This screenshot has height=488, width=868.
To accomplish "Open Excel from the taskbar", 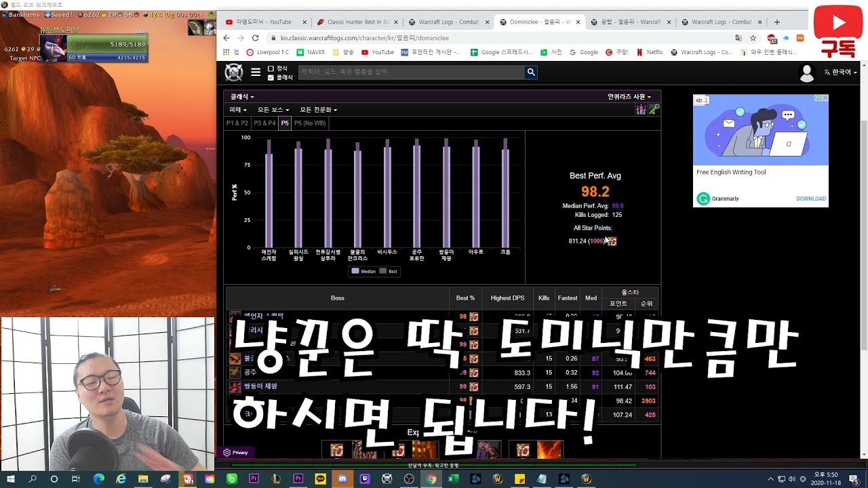I will [453, 479].
